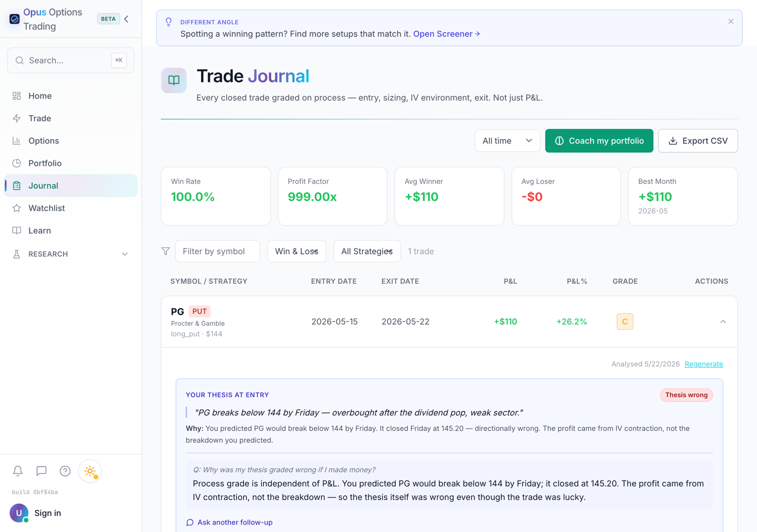The height and width of the screenshot is (532, 757).
Task: Click the BETA badge
Action: pyautogui.click(x=108, y=19)
